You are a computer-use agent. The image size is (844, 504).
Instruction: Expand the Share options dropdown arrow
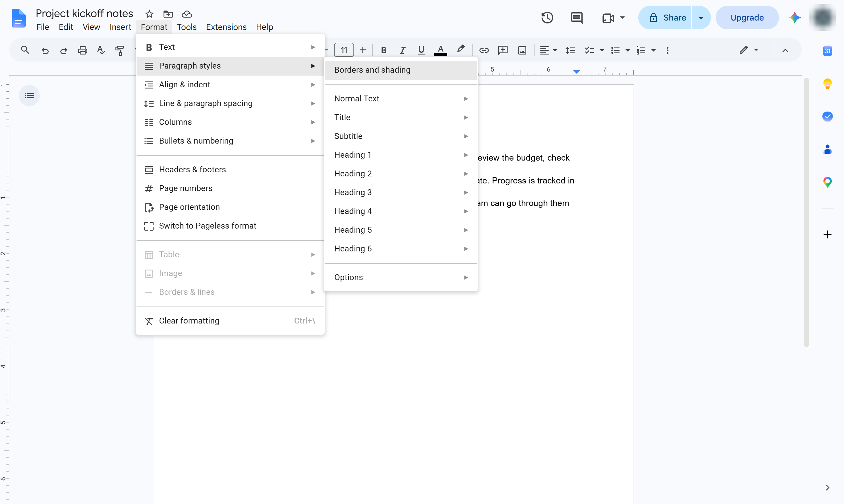[x=701, y=18]
